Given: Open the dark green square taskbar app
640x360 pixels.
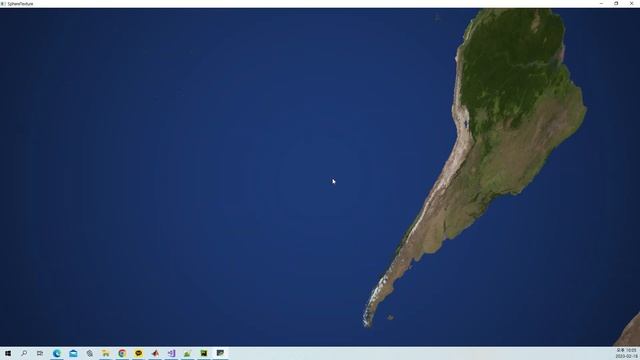Looking at the screenshot, I should 204,353.
